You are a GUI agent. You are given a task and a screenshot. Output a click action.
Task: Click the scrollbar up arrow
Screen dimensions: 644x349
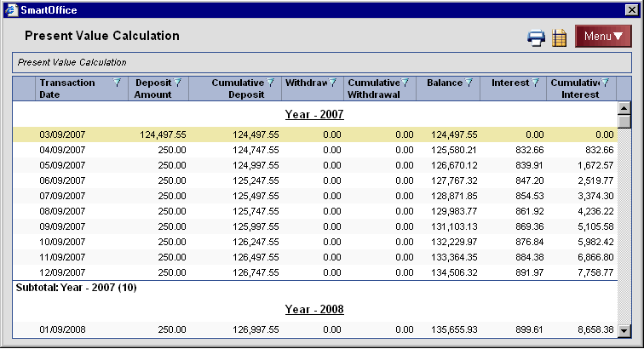click(624, 108)
